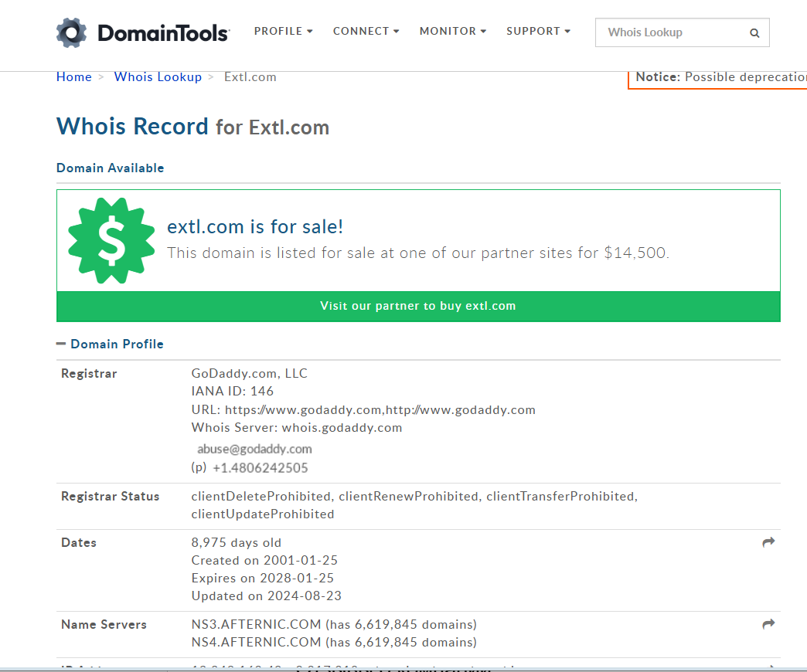Screen dimensions: 807x672
Task: Click the DomainTools gear logo
Action: point(71,32)
